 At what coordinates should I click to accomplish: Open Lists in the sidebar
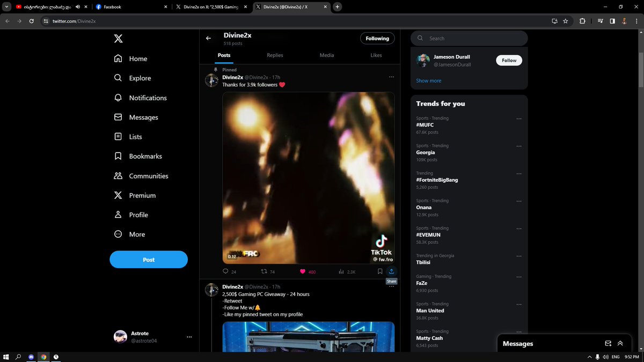coord(128,137)
